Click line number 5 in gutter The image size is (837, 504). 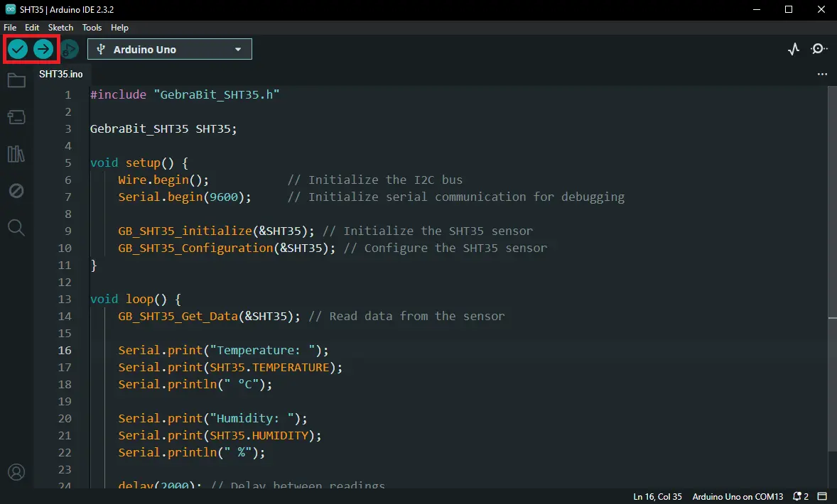(x=67, y=163)
